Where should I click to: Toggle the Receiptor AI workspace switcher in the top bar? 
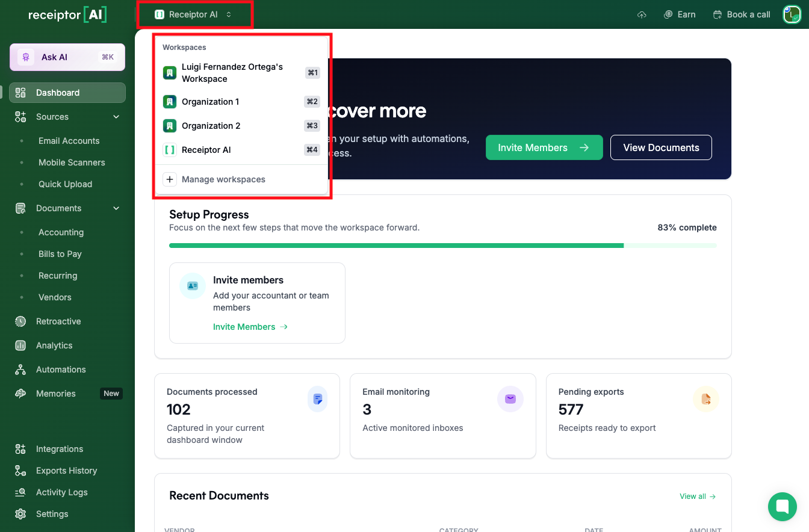[x=193, y=14]
